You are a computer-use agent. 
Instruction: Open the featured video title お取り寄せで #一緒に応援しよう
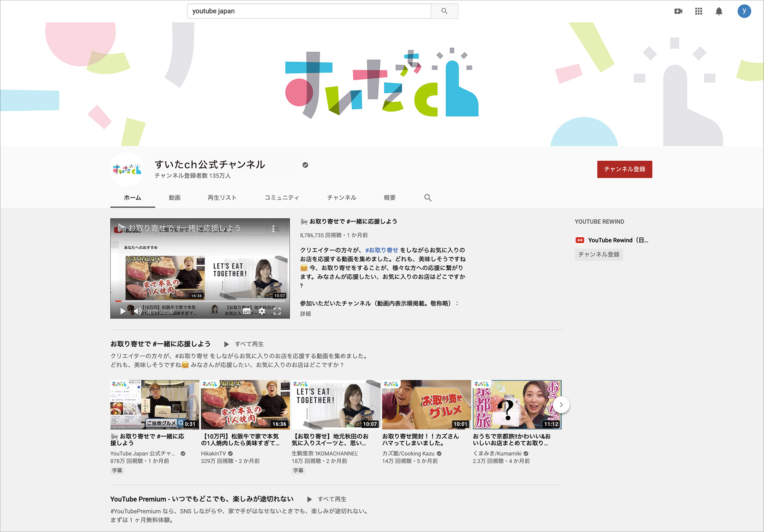pos(349,221)
